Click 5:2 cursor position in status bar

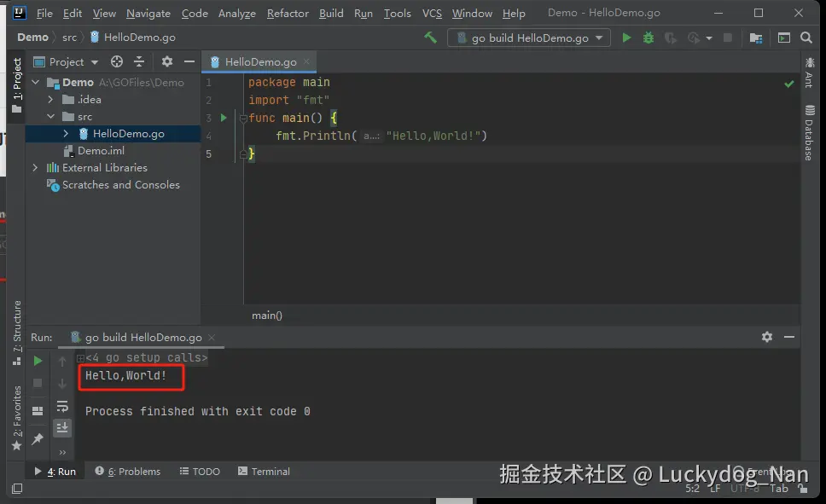pos(692,488)
